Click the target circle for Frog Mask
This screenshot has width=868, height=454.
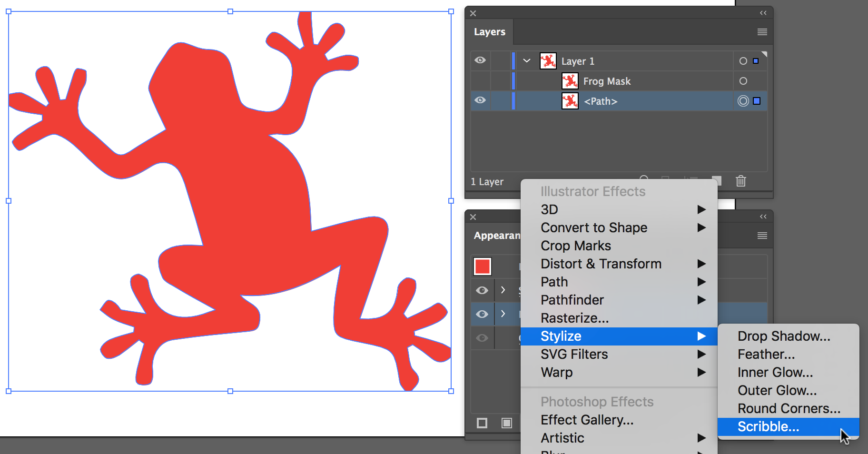click(743, 81)
